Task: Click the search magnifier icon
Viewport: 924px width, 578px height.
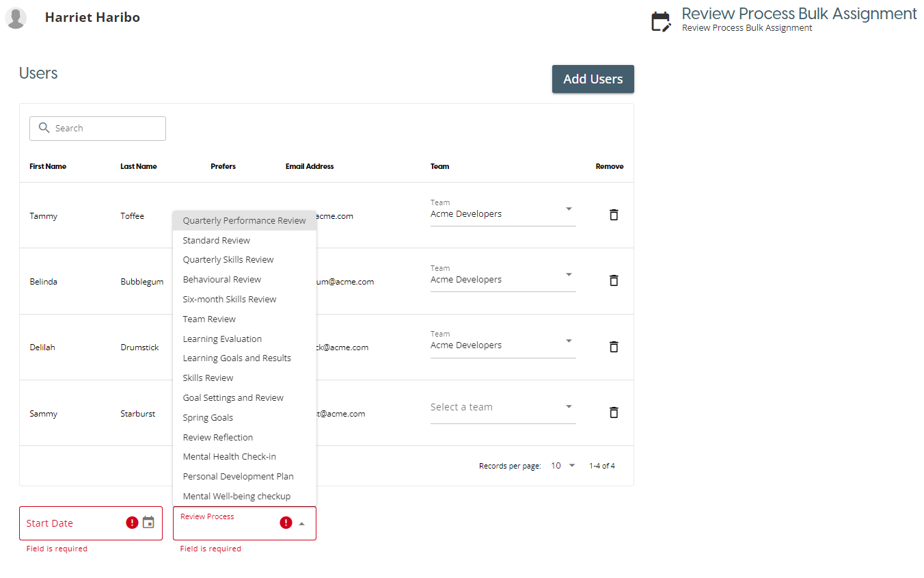Action: click(44, 128)
